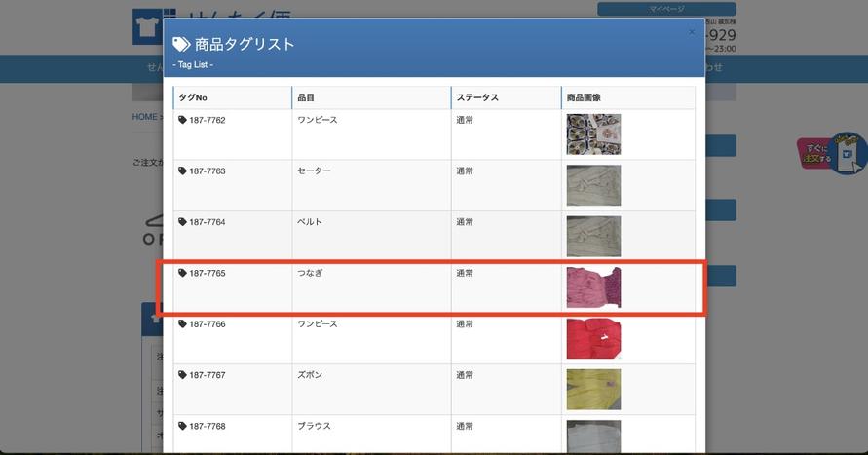The width and height of the screenshot is (868, 455).
Task: Go to the HOME breadcrumb link
Action: [144, 117]
